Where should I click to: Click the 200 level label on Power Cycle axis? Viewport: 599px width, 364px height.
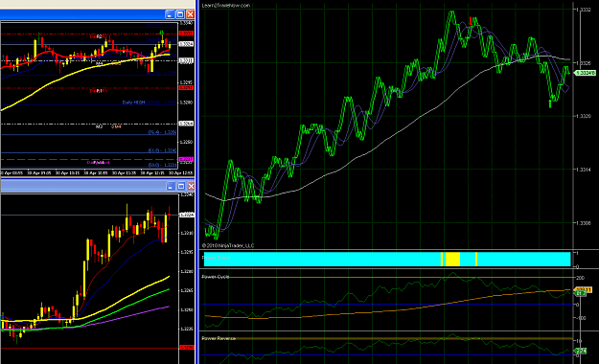(580, 278)
